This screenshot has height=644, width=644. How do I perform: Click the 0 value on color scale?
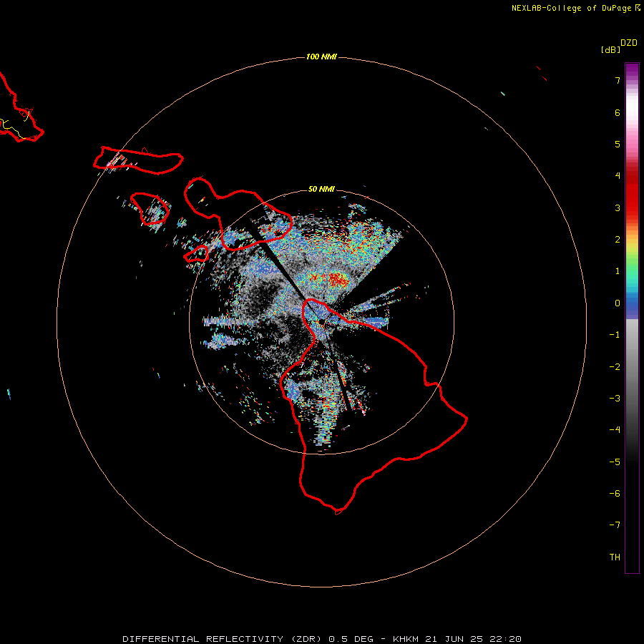618,303
